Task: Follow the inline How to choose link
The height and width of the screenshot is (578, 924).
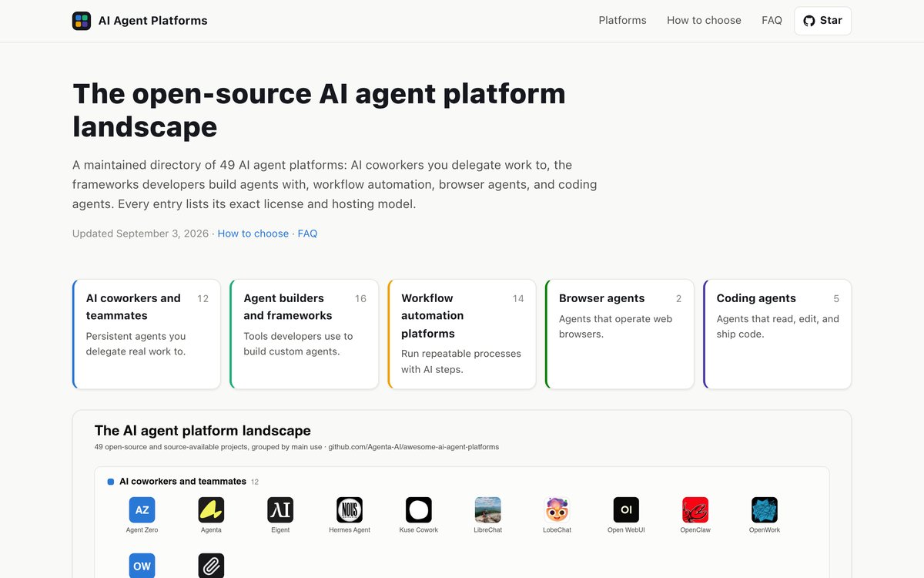Action: 253,234
